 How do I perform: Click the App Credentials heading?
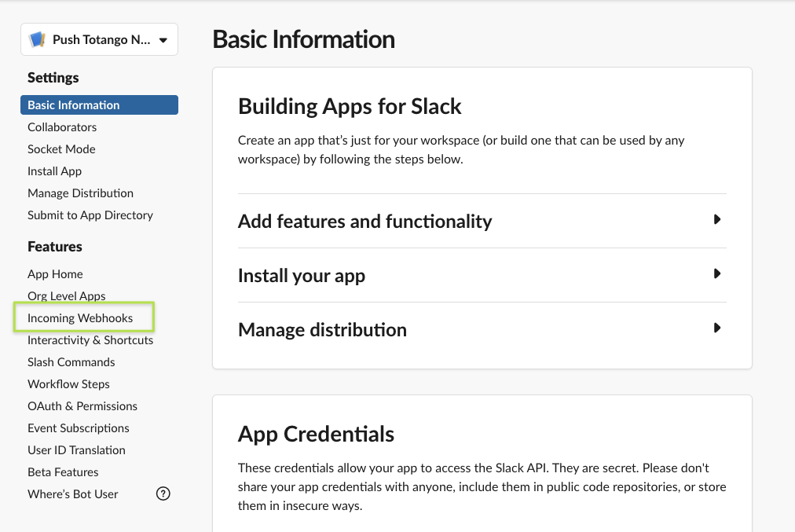[x=316, y=434]
